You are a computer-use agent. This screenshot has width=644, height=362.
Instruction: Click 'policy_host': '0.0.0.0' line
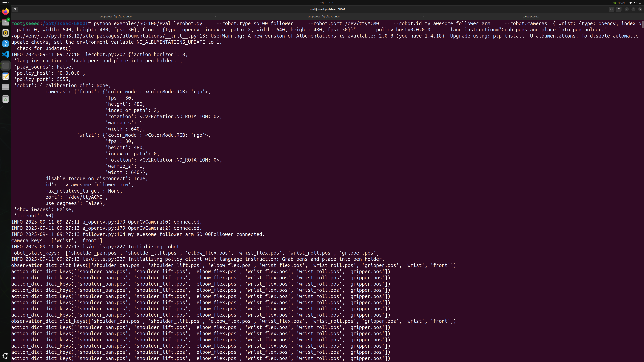pyautogui.click(x=50, y=73)
